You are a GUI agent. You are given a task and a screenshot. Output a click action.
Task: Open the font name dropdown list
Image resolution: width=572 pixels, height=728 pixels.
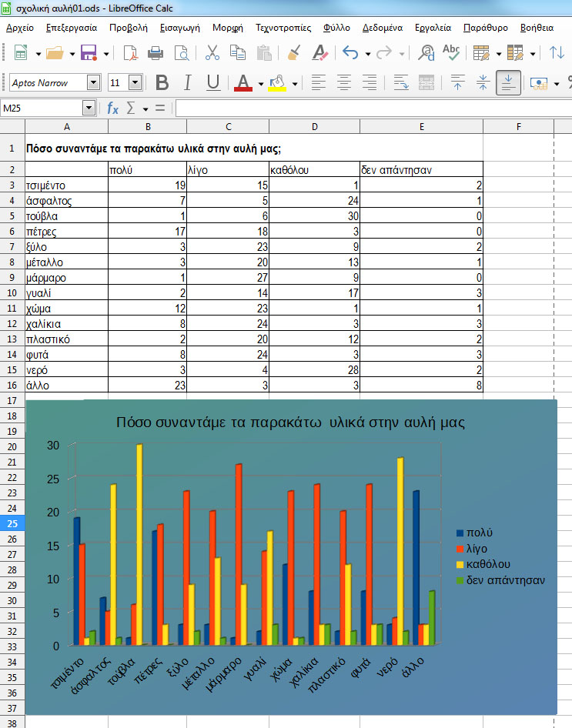tap(94, 83)
